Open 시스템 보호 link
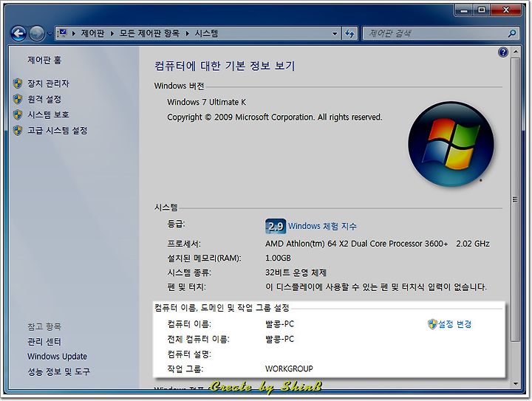The image size is (532, 401). tap(48, 114)
